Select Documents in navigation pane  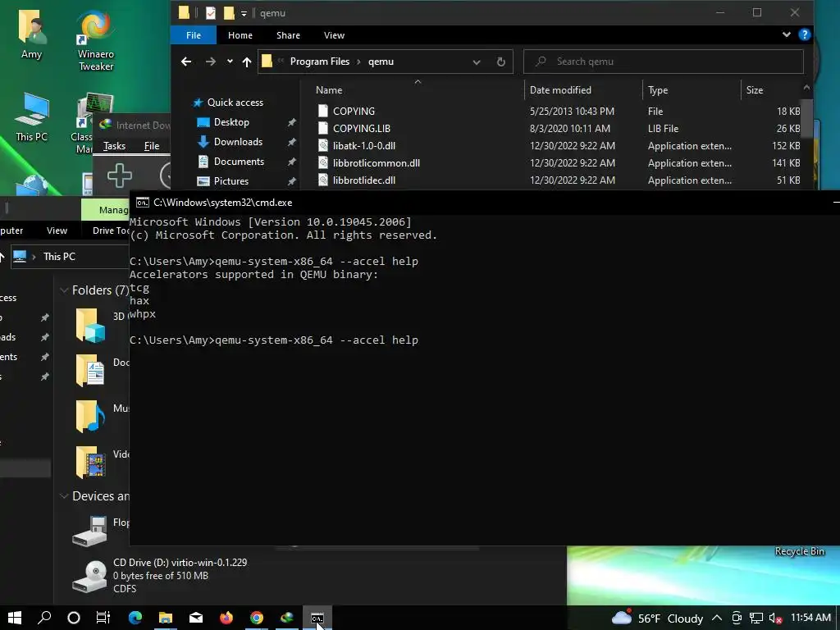tap(239, 162)
